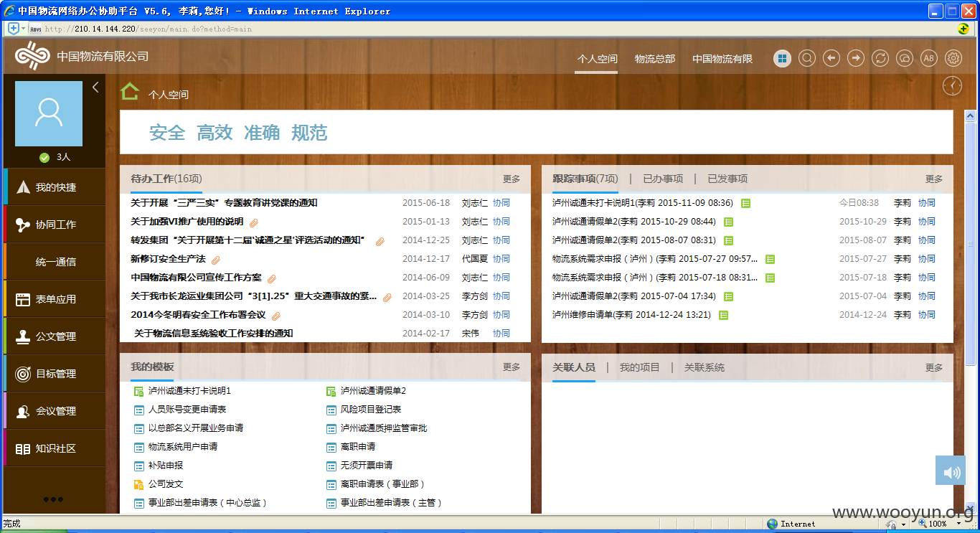Open template 风险项目登记表

pos(371,409)
